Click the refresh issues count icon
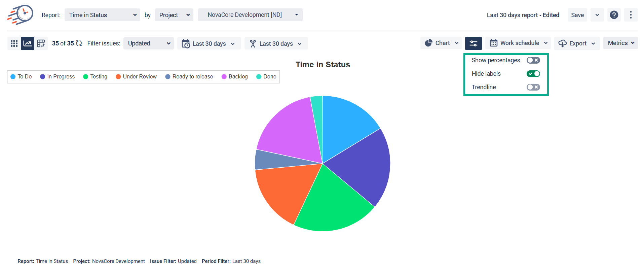This screenshot has height=273, width=644. tap(79, 43)
